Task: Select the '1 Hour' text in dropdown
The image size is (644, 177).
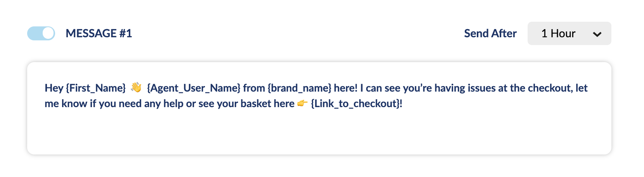Action: pos(558,33)
